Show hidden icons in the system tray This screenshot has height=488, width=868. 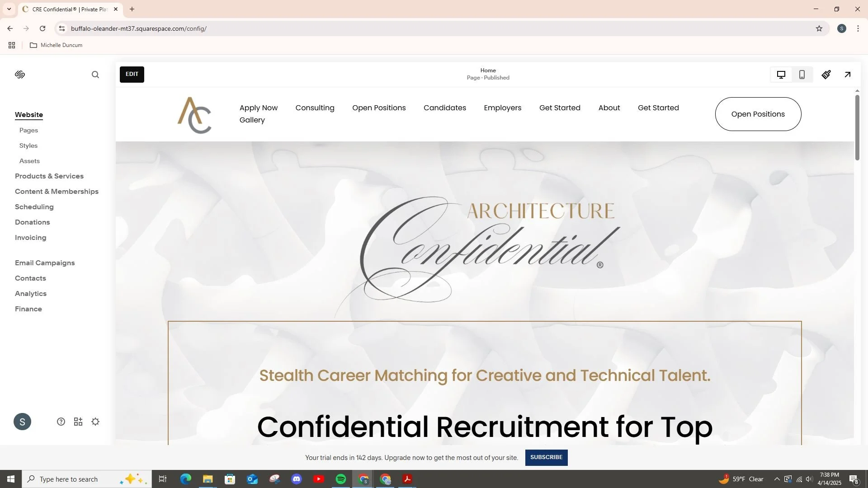(x=777, y=479)
